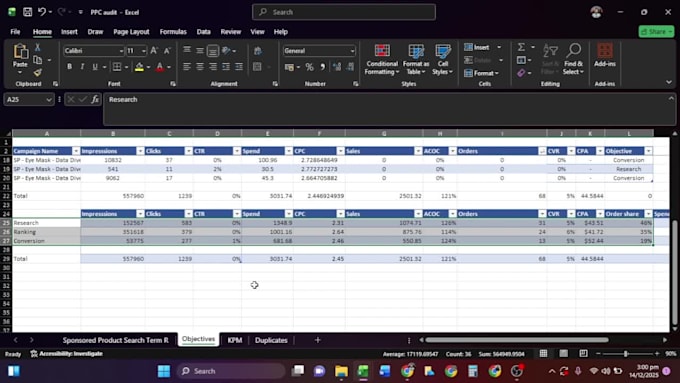Add a new sheet with plus icon

(317, 340)
